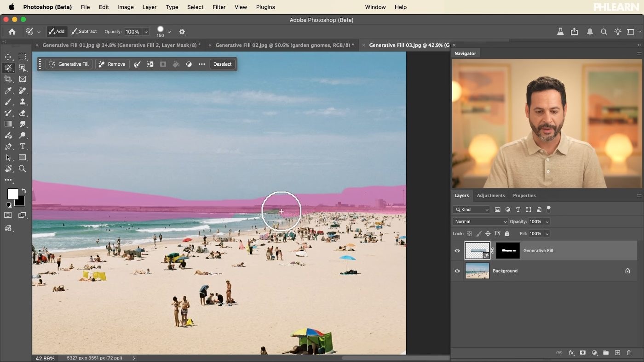Create new adjustment layer from Layers footer

click(x=594, y=353)
